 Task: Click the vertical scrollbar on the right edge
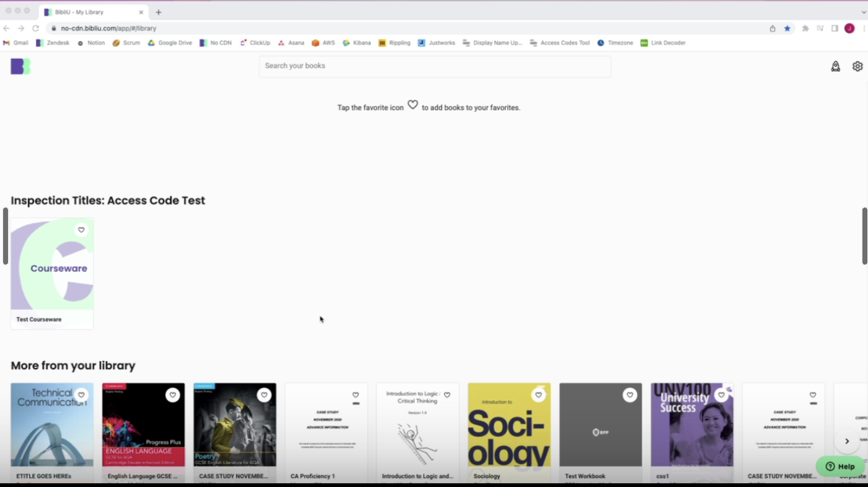865,235
